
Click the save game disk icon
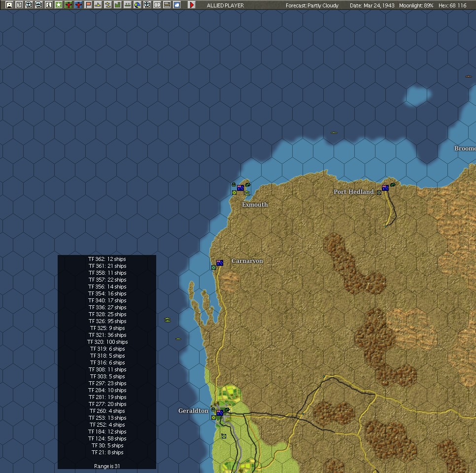pyautogui.click(x=9, y=5)
